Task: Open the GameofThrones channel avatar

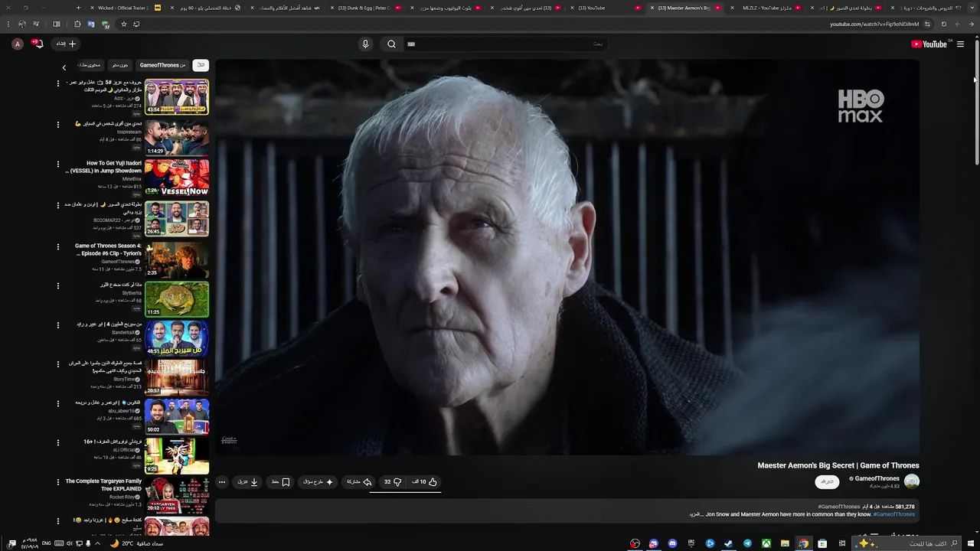Action: pyautogui.click(x=912, y=481)
